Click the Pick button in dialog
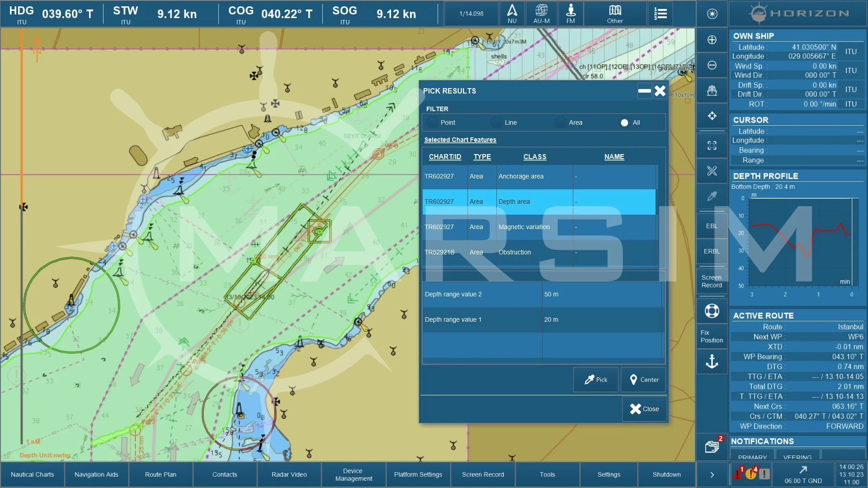This screenshot has width=868, height=488. click(x=595, y=380)
